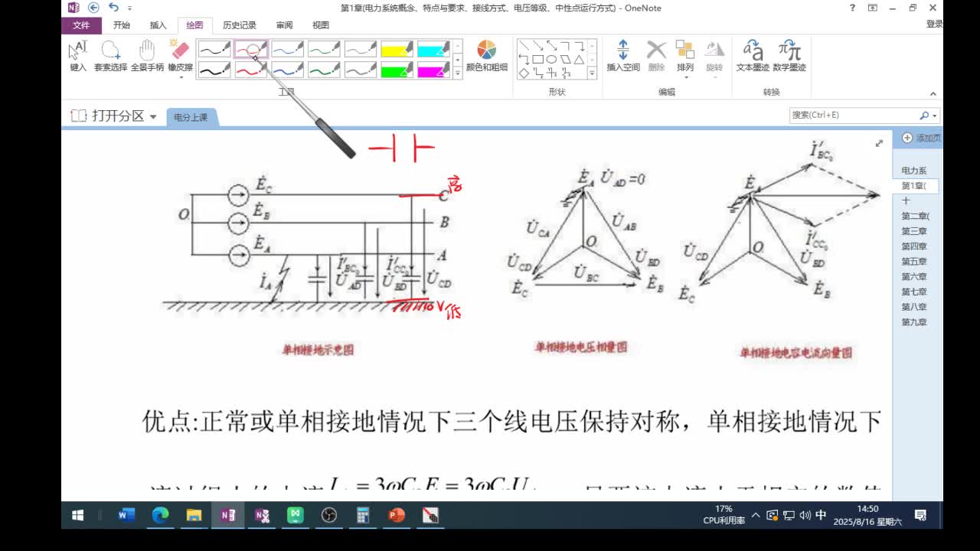980x551 pixels.
Task: Switch to the 历史记录 tab
Action: coord(240,25)
